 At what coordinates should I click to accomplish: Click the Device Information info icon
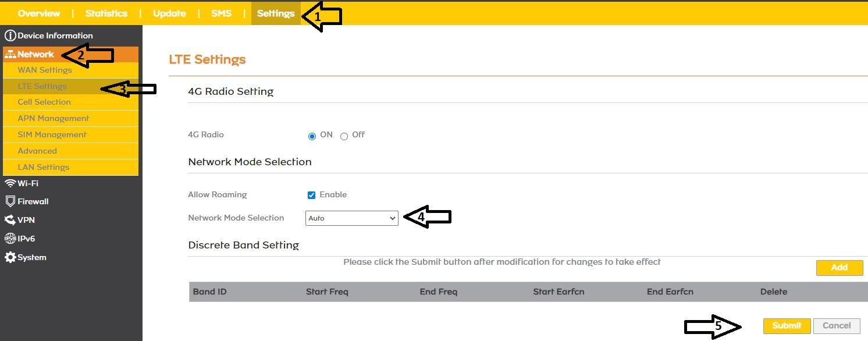coord(10,36)
